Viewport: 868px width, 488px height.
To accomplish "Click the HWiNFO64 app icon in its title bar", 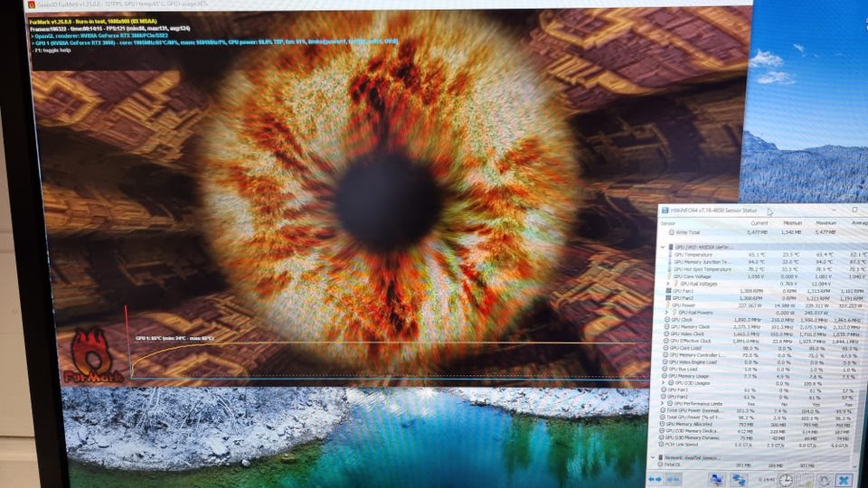I will click(664, 211).
